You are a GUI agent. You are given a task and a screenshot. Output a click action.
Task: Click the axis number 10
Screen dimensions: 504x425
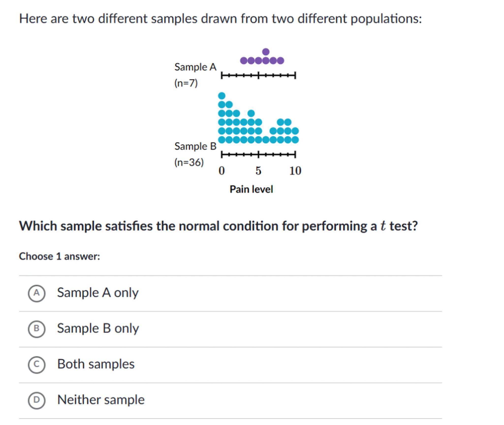point(295,171)
